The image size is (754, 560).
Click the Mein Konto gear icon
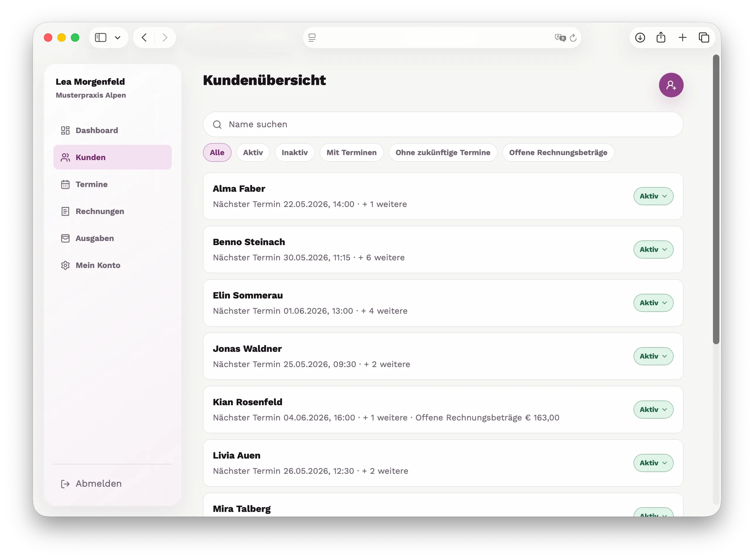click(65, 265)
